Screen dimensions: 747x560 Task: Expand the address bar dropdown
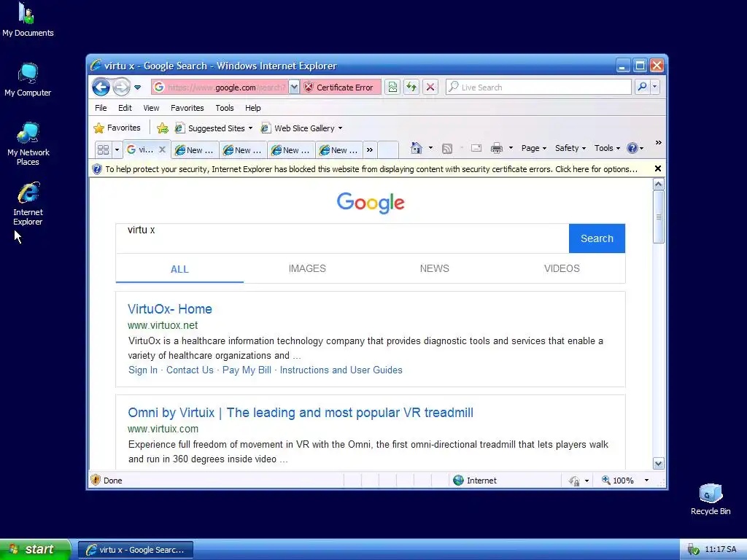pos(294,87)
